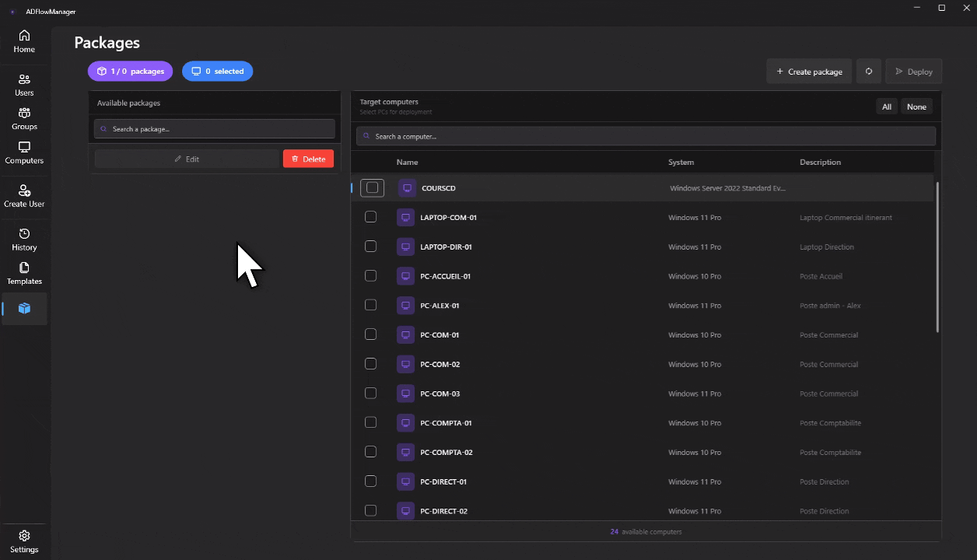Click the computer search field
977x560 pixels.
point(646,136)
